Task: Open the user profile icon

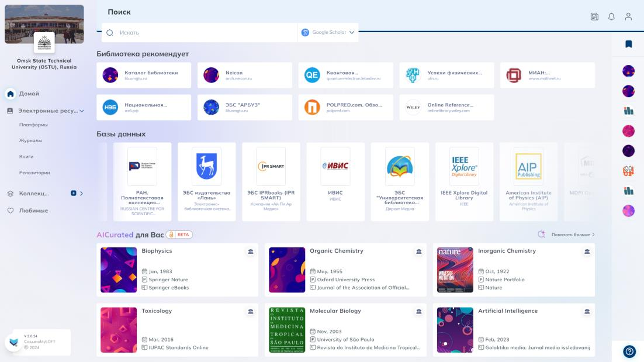Action: [x=628, y=17]
